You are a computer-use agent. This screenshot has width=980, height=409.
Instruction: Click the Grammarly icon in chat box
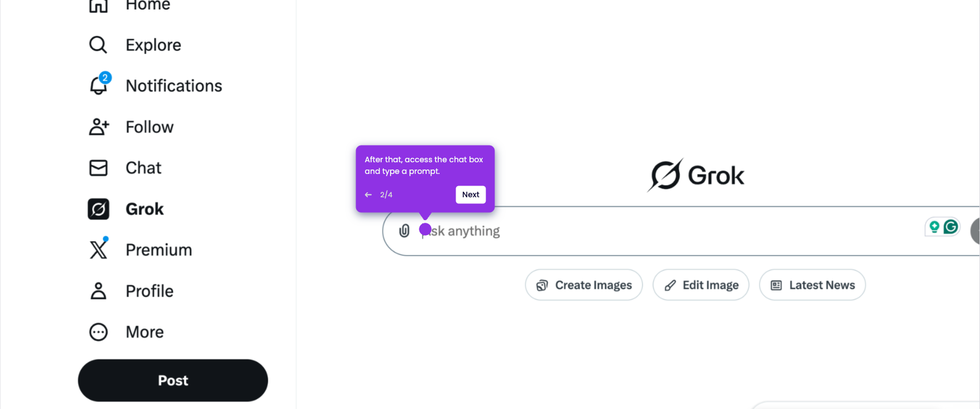[x=951, y=227]
